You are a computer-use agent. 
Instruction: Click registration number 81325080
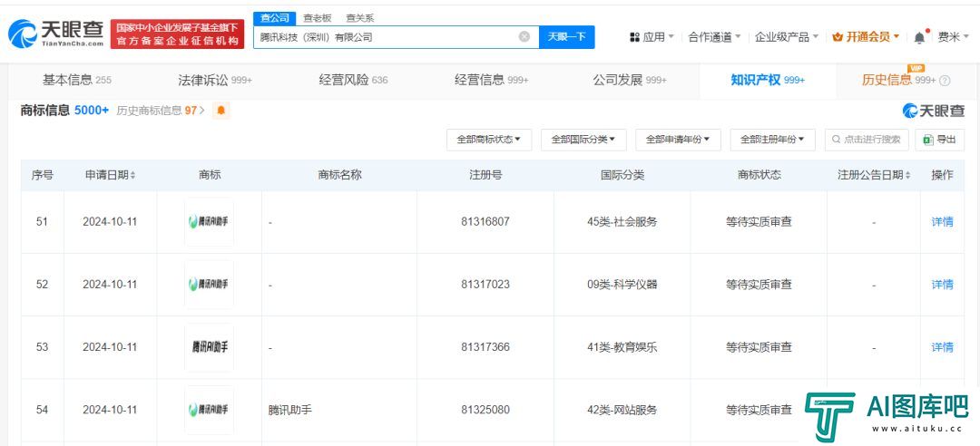485,411
